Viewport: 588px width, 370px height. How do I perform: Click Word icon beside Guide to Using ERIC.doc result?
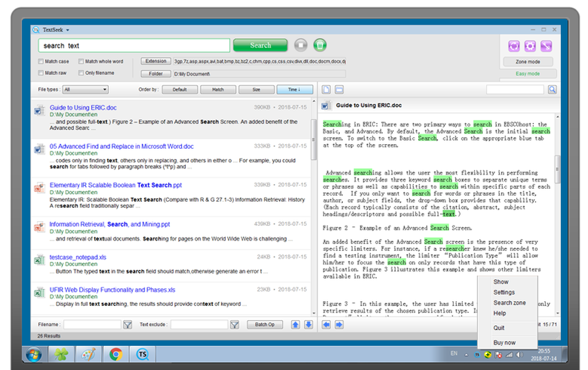(x=39, y=111)
